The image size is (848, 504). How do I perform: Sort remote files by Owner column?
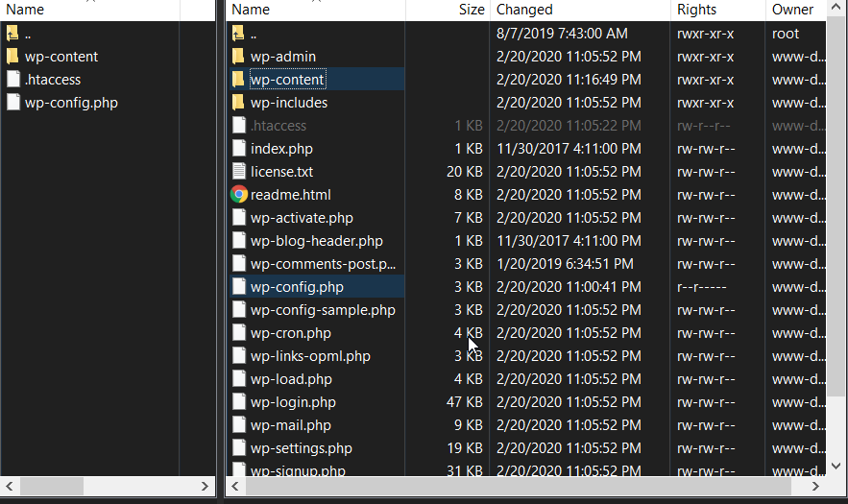point(796,10)
